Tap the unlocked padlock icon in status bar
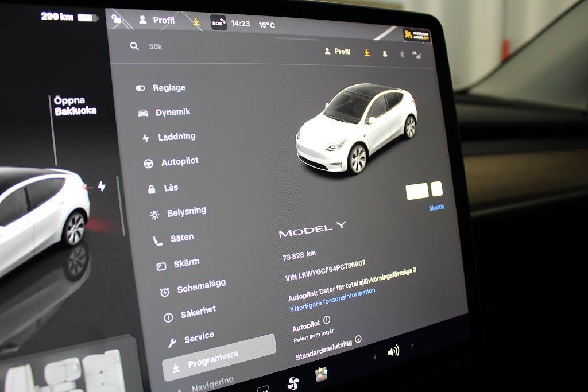Screen dimensions: 588x392 [117, 19]
